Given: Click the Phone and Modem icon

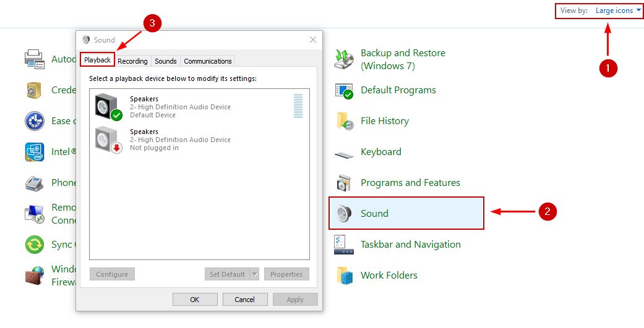Looking at the screenshot, I should point(35,183).
